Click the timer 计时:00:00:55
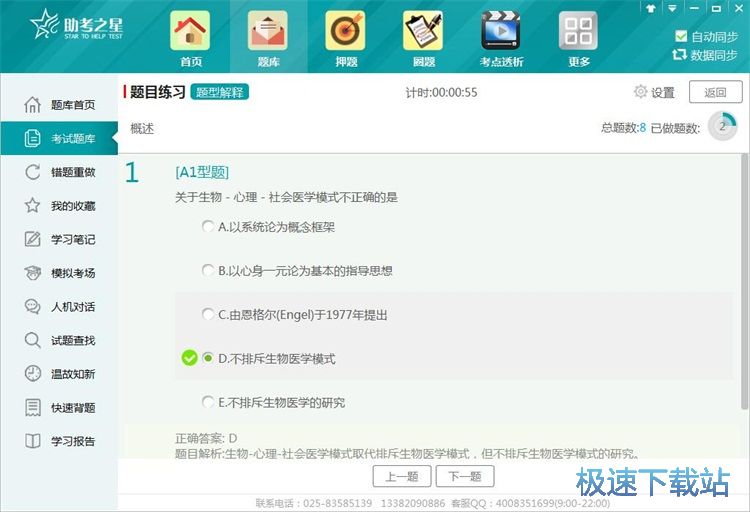 point(441,92)
